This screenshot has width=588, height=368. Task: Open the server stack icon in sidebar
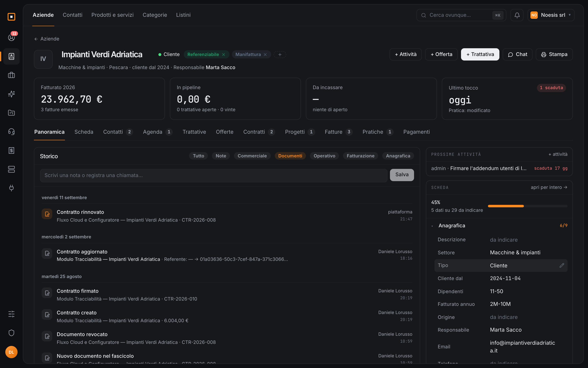11,169
